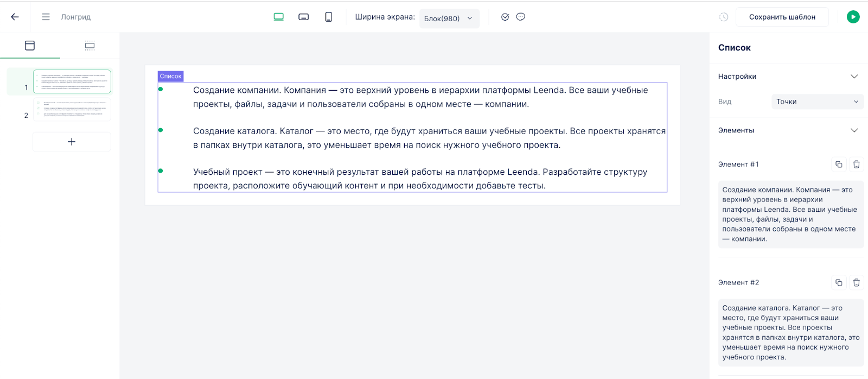Open the Ширина экрана Блок(980) dropdown

tap(449, 18)
